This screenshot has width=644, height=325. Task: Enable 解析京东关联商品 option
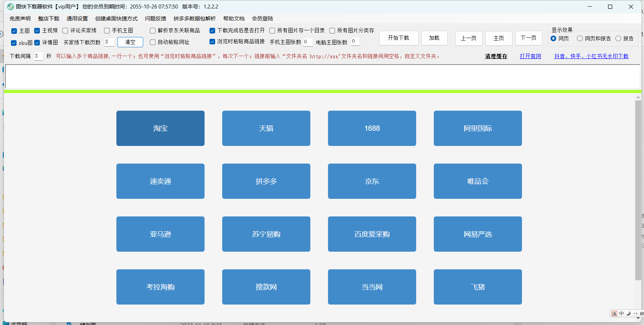click(x=152, y=31)
